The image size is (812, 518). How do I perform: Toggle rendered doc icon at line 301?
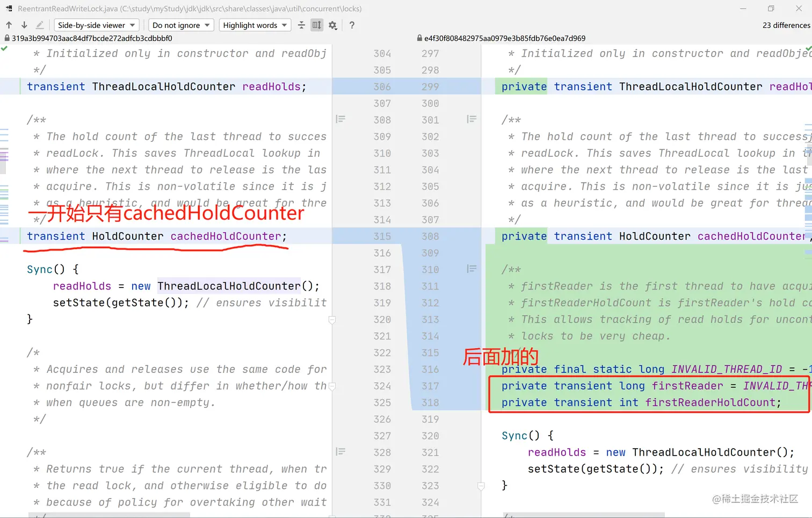472,119
